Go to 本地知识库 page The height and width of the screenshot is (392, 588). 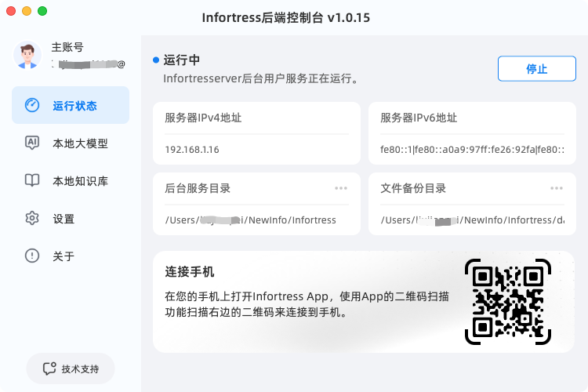click(71, 181)
